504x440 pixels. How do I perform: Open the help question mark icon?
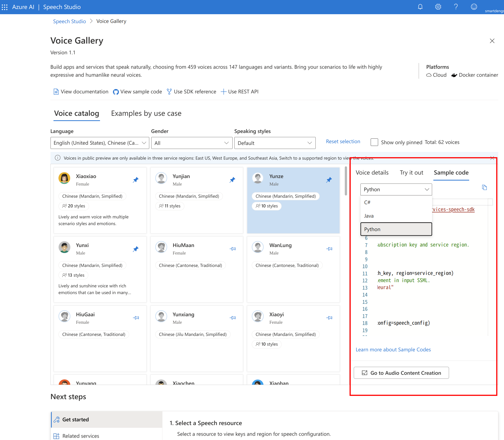point(456,7)
